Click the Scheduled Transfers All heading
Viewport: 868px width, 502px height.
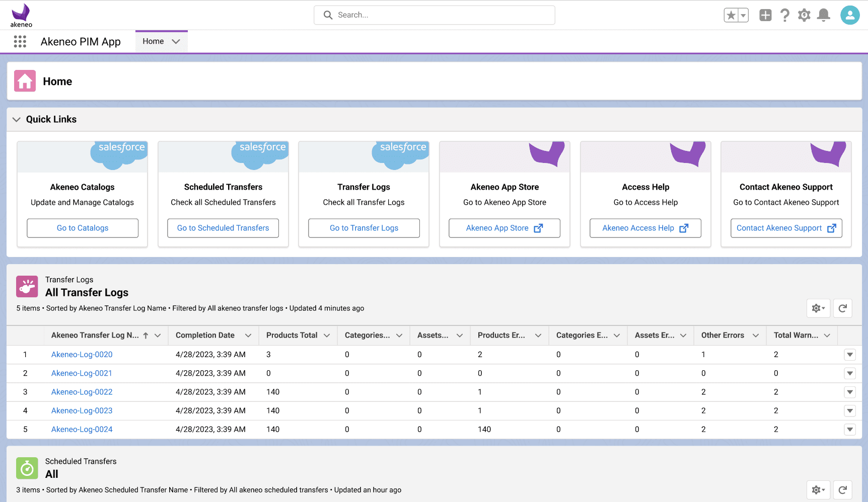tap(52, 474)
